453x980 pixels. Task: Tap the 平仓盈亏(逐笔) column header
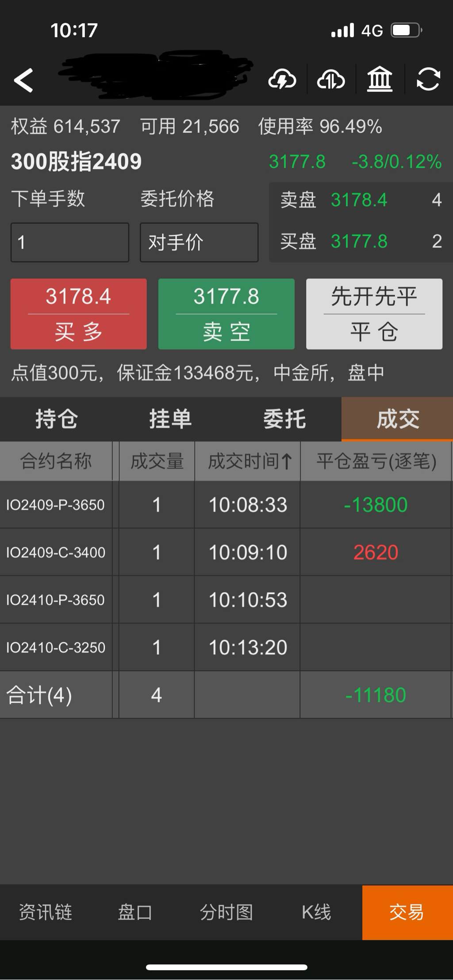(376, 461)
